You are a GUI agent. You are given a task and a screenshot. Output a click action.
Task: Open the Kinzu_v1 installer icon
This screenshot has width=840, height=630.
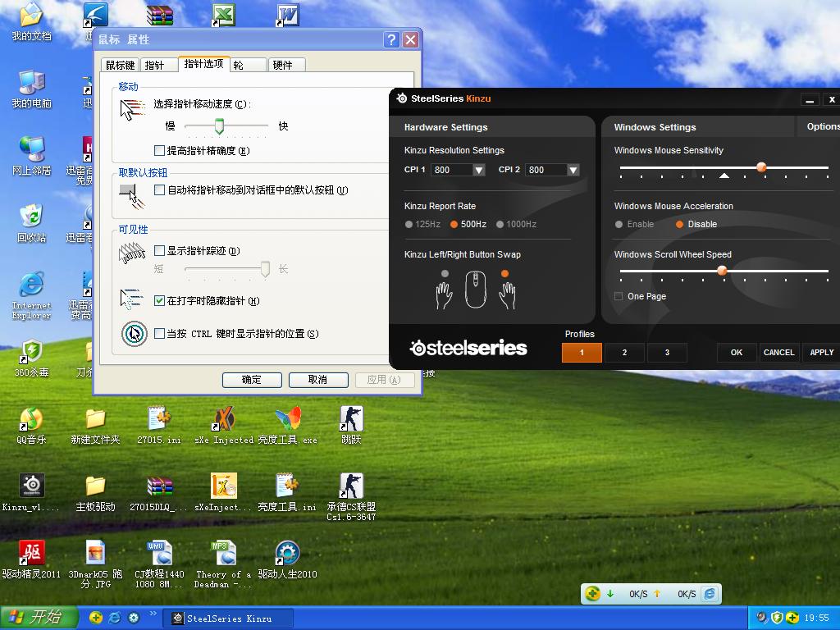coord(31,492)
